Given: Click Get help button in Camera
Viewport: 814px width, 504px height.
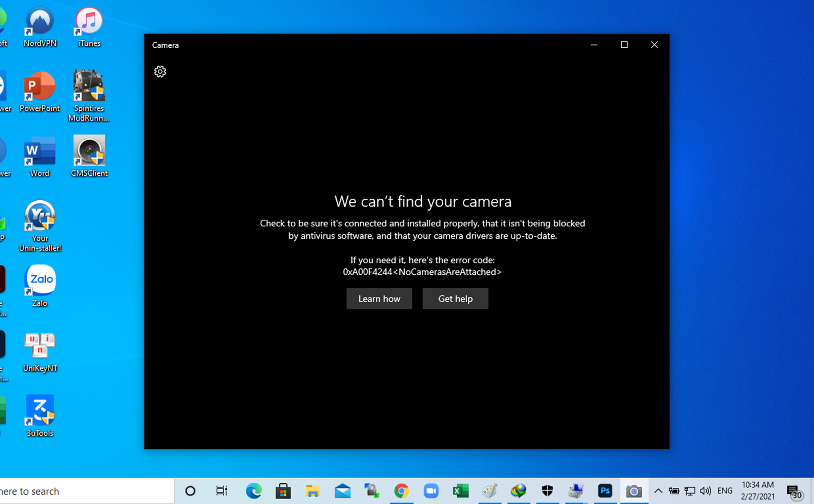Looking at the screenshot, I should coord(455,298).
